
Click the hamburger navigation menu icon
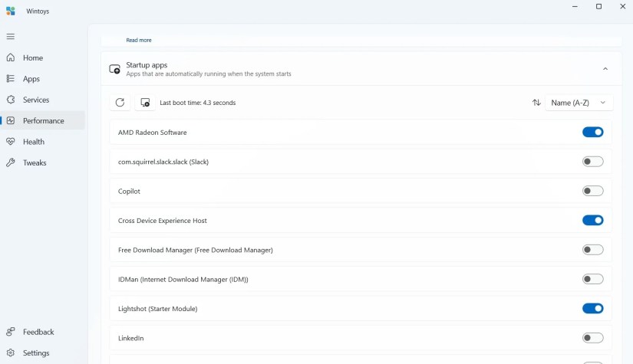coord(11,37)
